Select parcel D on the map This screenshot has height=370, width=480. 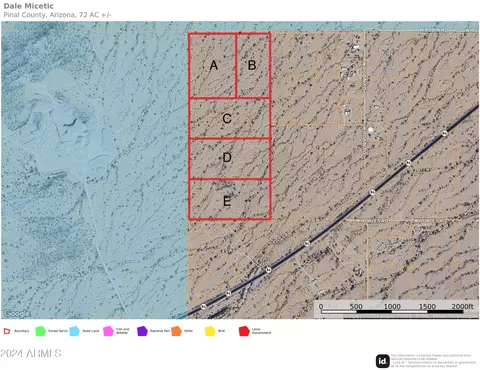coord(230,159)
